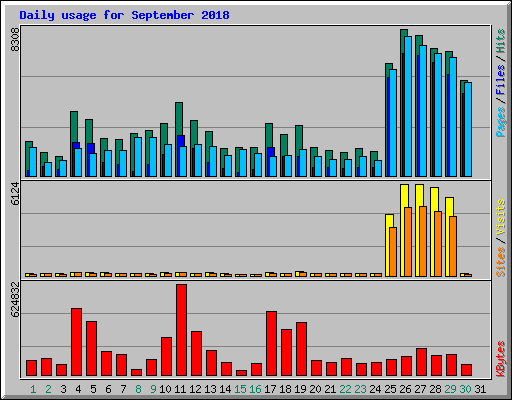Image resolution: width=512 pixels, height=400 pixels.
Task: Select the cyan pages bar for day 14
Action: pos(228,166)
